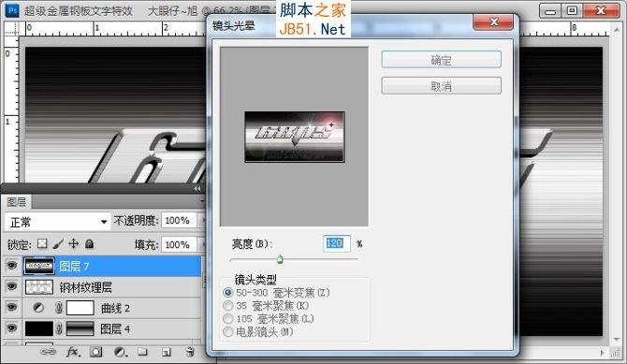
Task: Toggle lock all padlock icon
Action: point(90,243)
